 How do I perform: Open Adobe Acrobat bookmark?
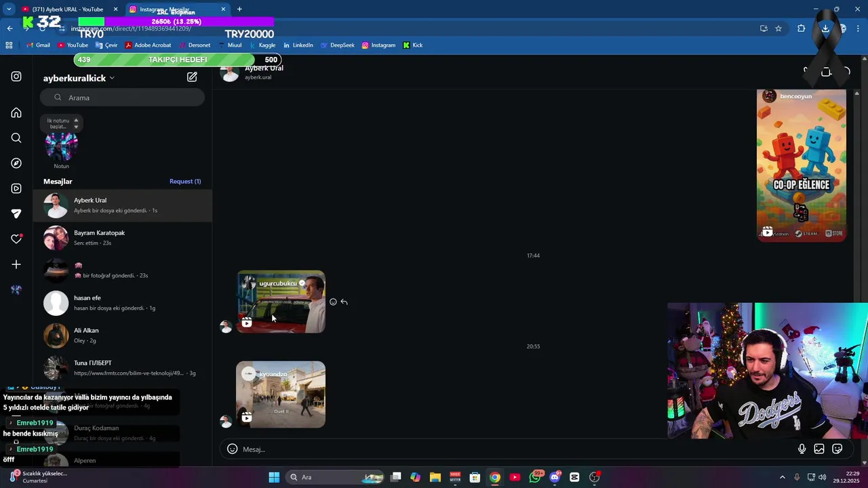[148, 45]
